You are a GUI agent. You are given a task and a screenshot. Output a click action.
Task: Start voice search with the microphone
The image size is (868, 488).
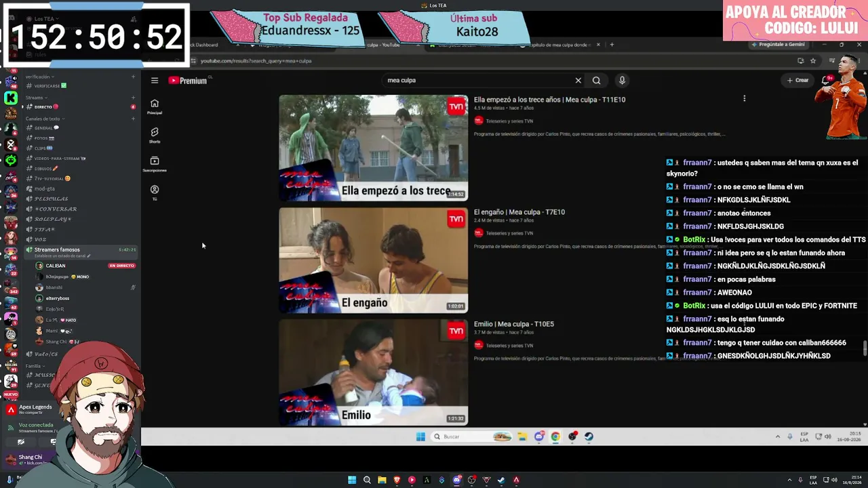[622, 81]
